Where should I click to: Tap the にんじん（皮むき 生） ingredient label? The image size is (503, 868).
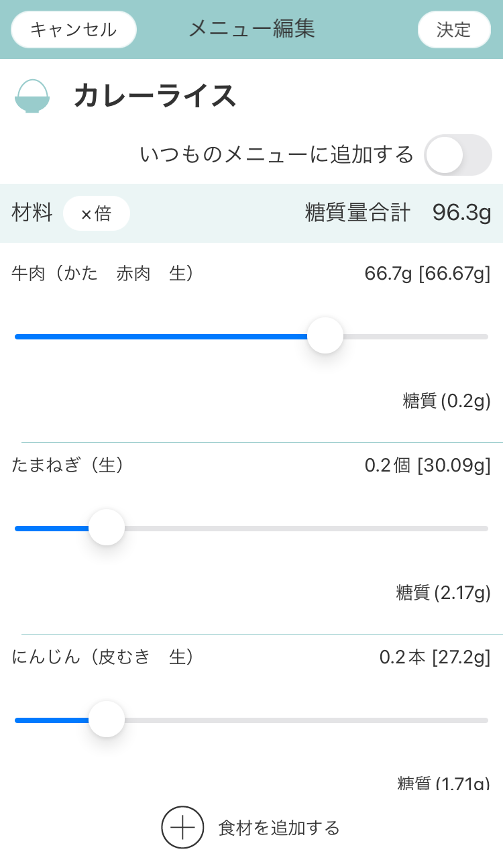click(103, 657)
